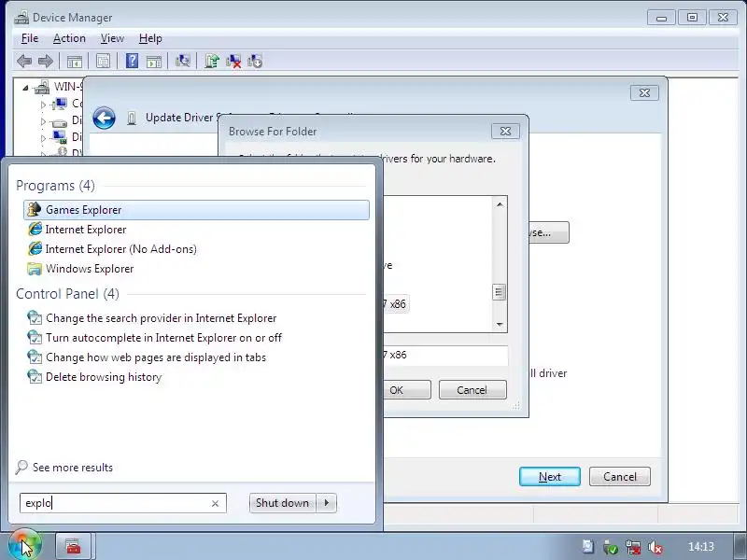Open Internet Explorer from search results
The width and height of the screenshot is (747, 560).
[x=196, y=230]
